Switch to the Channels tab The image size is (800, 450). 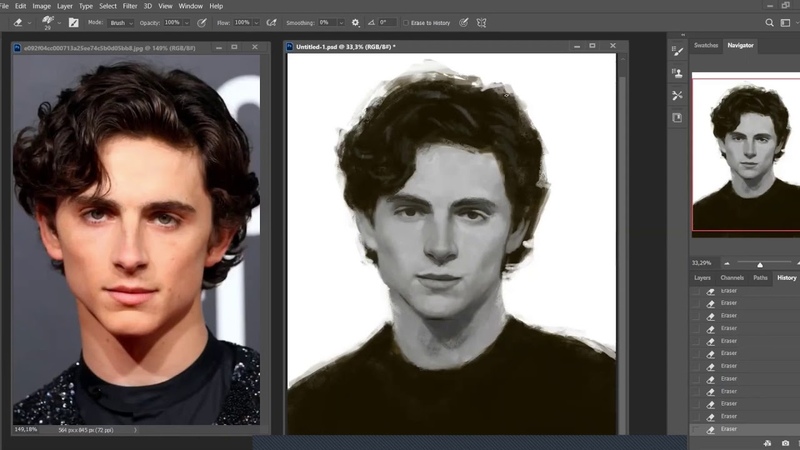[x=732, y=277]
